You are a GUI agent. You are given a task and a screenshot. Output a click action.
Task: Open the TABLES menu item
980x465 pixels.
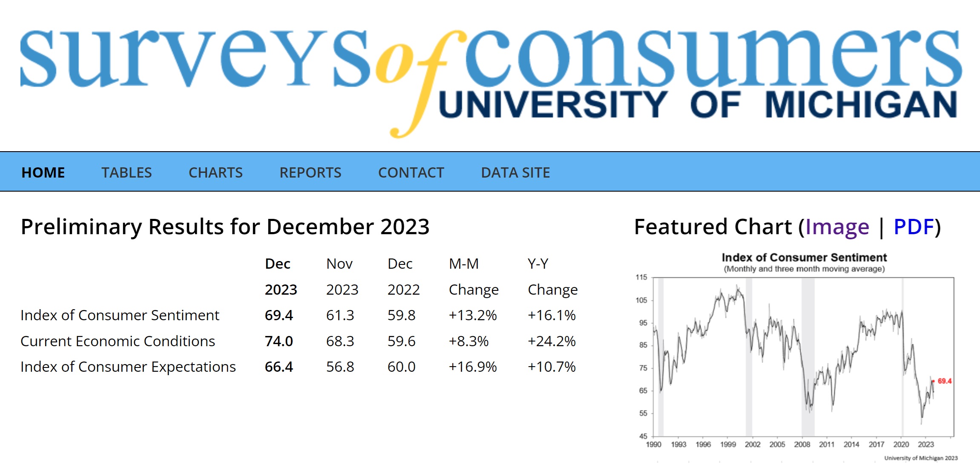[126, 172]
